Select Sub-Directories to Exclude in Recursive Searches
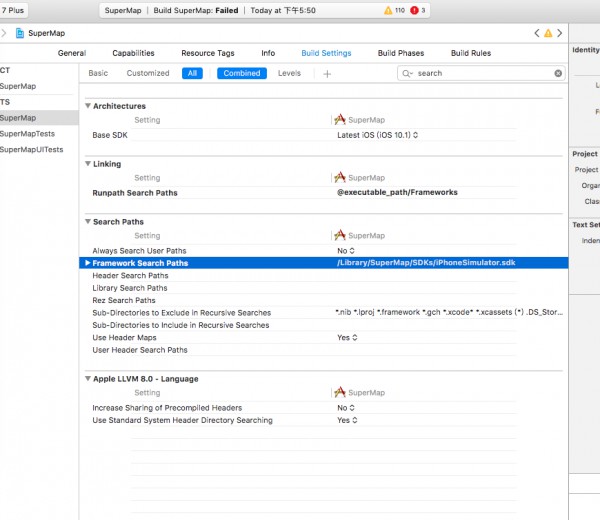Image resolution: width=600 pixels, height=520 pixels. pos(181,313)
